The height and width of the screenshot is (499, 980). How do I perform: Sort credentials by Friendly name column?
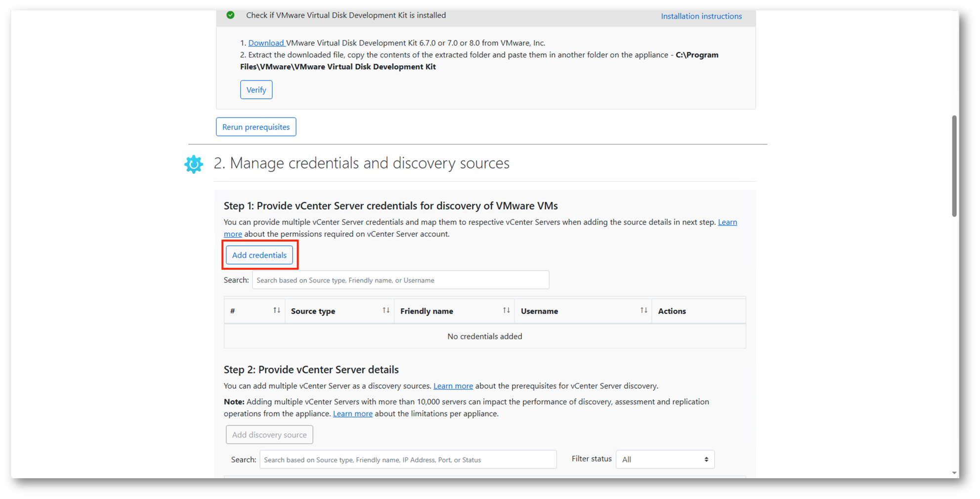click(x=506, y=311)
